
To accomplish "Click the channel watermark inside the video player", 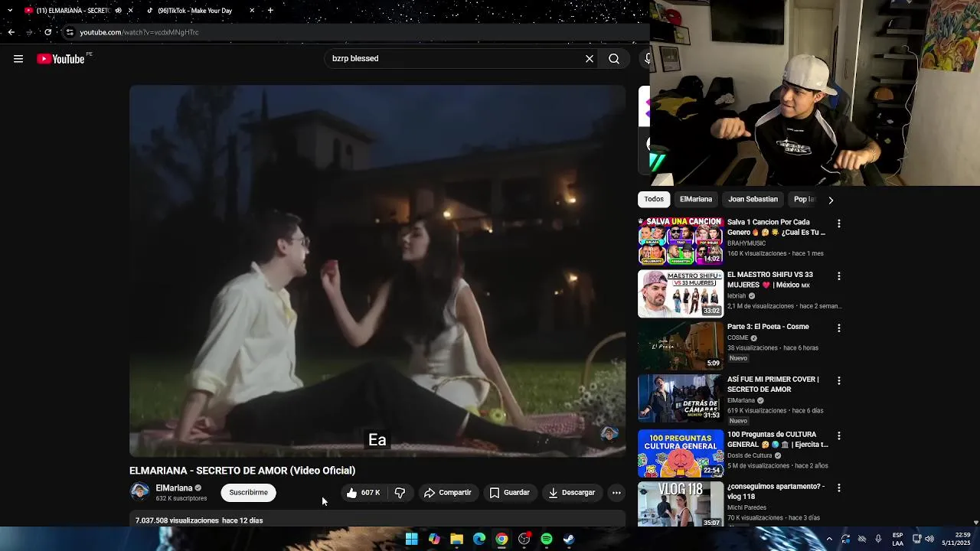I will 609,434.
